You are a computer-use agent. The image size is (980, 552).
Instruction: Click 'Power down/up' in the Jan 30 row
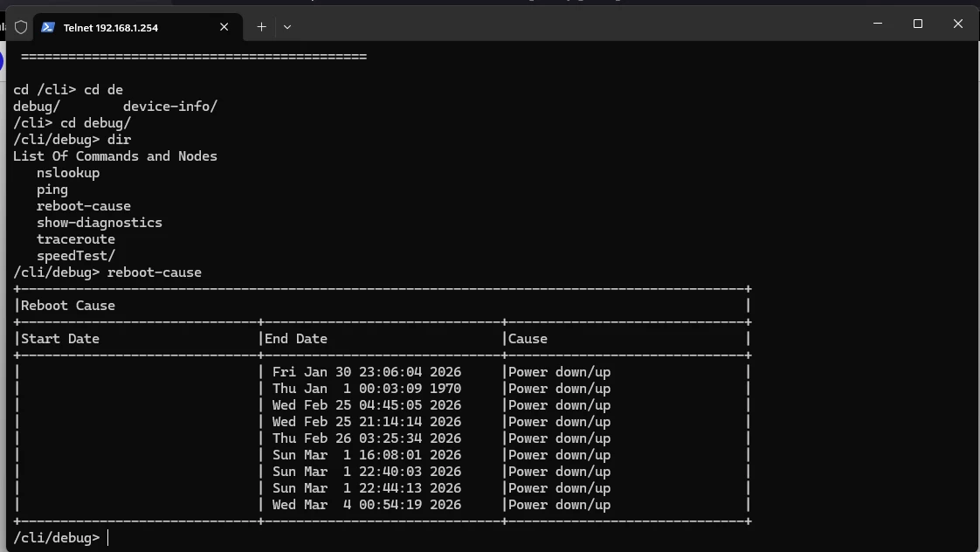click(559, 372)
